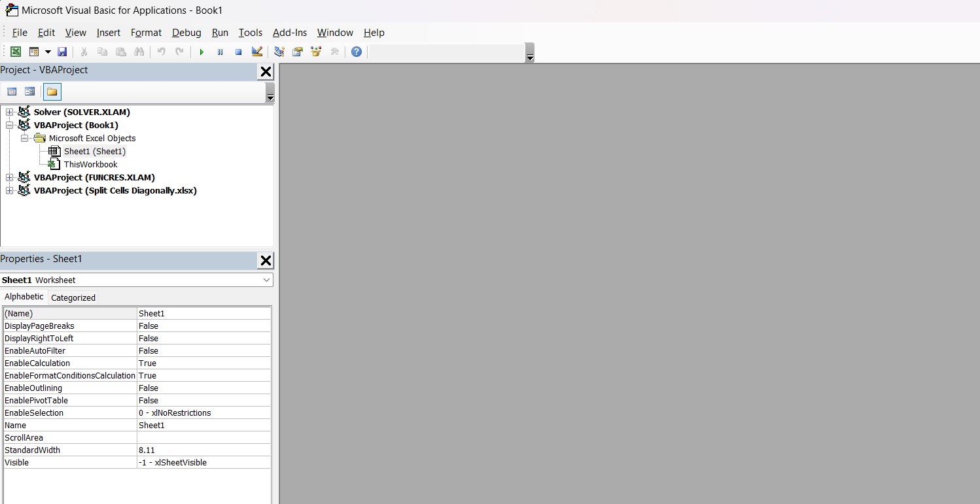Save the workbook with floppy icon
The width and height of the screenshot is (980, 504).
click(x=62, y=52)
